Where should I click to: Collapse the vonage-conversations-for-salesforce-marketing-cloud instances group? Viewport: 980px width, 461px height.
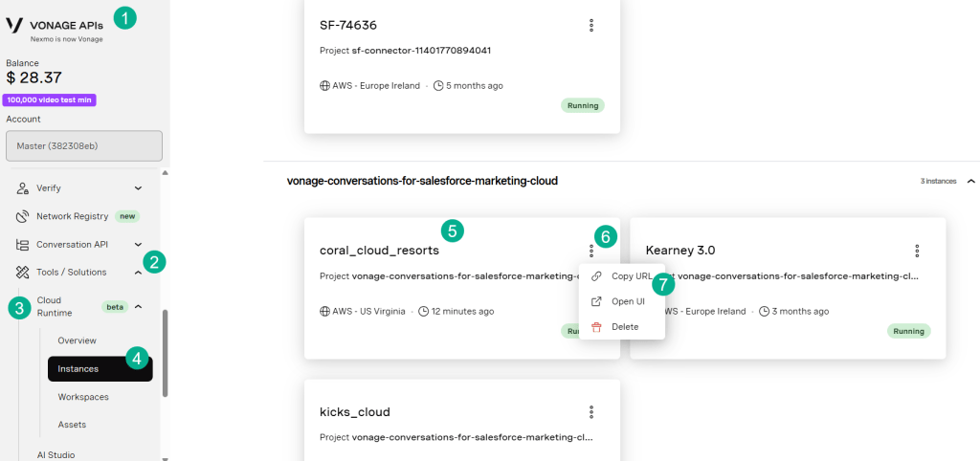tap(970, 181)
